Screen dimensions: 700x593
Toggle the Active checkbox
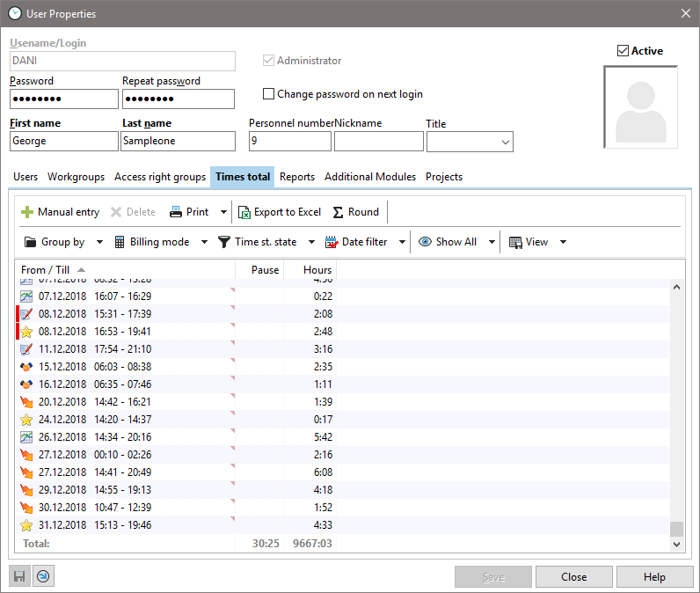(x=623, y=51)
